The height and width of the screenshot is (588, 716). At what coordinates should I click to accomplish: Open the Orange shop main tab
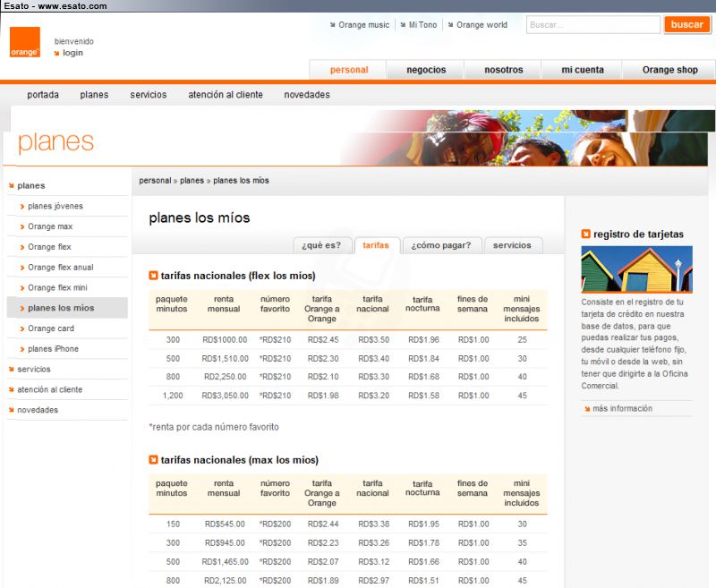(669, 70)
